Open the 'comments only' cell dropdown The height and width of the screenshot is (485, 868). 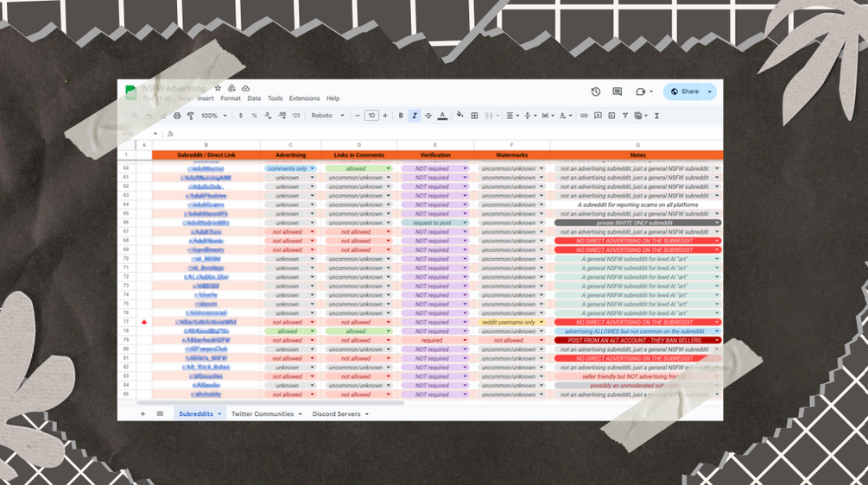312,168
